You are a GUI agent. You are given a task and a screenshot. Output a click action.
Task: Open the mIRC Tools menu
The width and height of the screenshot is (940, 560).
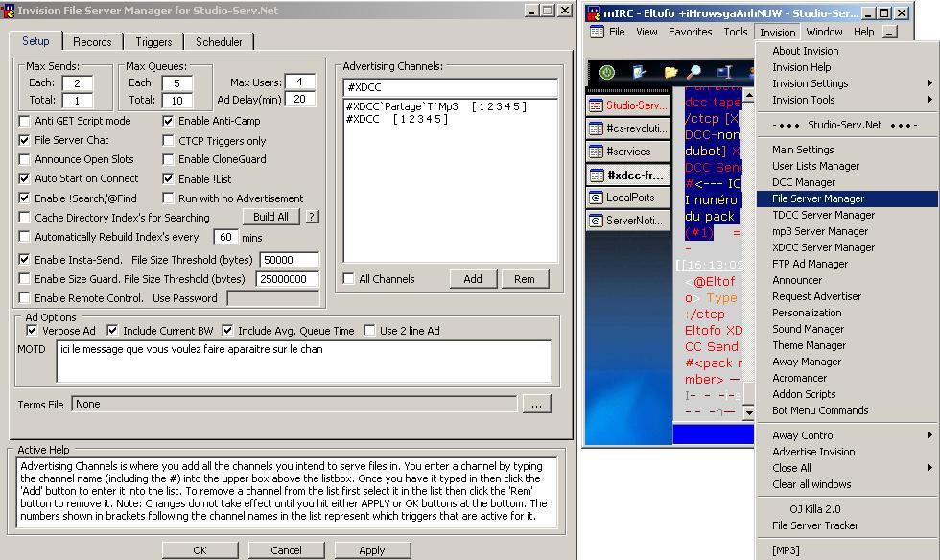tap(736, 32)
